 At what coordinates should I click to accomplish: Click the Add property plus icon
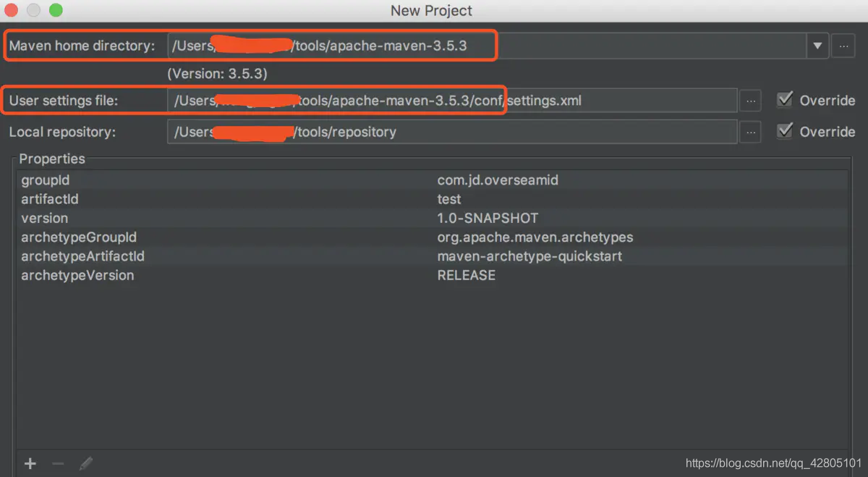point(30,463)
